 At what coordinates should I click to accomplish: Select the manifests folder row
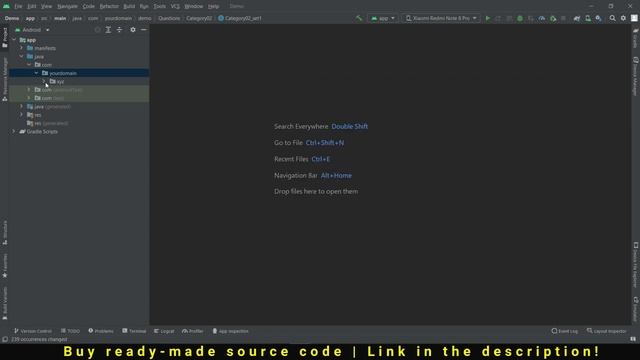pos(79,48)
